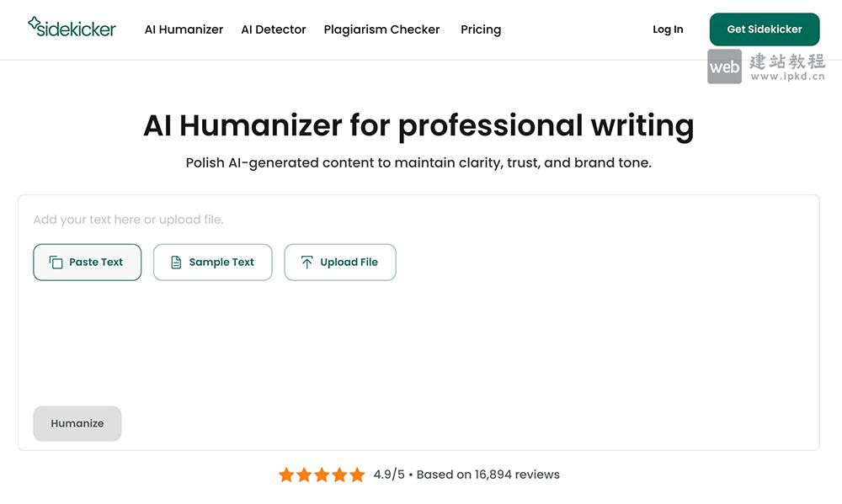Click the upload arrow icon on Upload File
The width and height of the screenshot is (842, 504).
click(308, 262)
